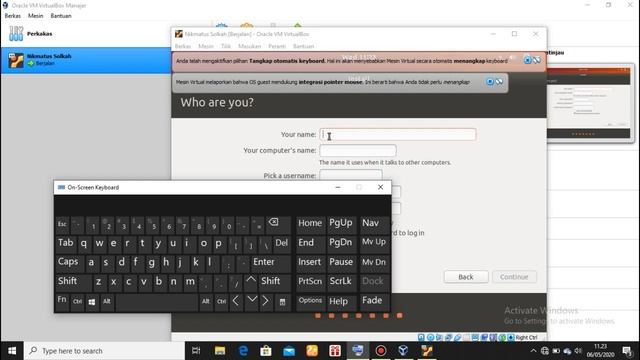The height and width of the screenshot is (360, 640).
Task: Open File Explorer from the taskbar
Action: pyautogui.click(x=220, y=351)
